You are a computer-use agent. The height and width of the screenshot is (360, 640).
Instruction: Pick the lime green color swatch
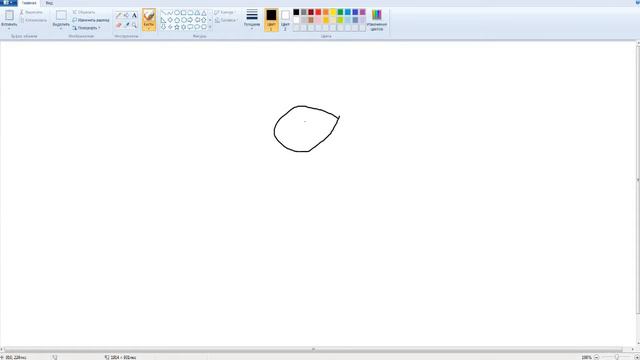click(340, 20)
